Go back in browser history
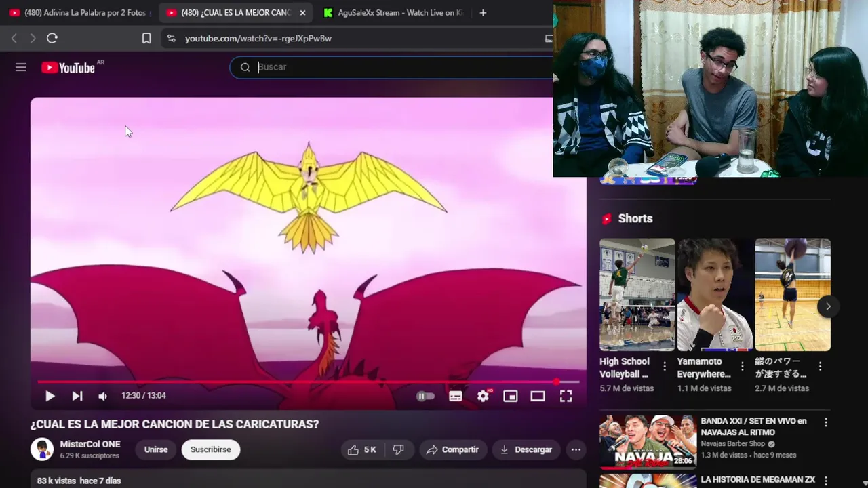The height and width of the screenshot is (488, 868). [x=14, y=38]
